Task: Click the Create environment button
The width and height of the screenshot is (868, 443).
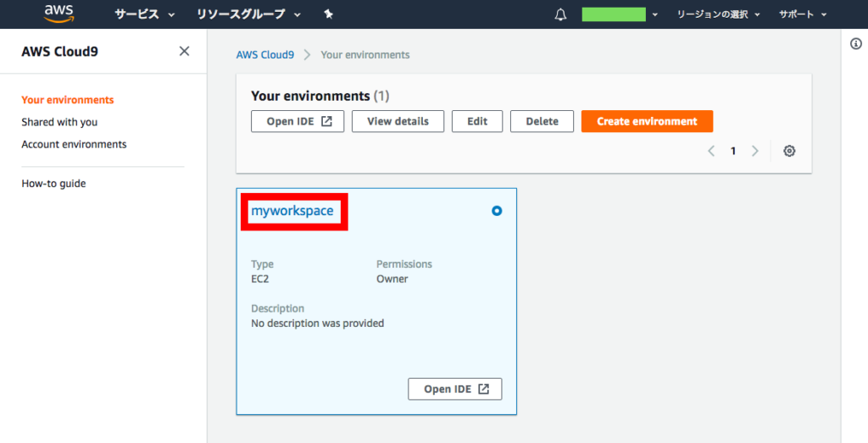Action: tap(647, 122)
